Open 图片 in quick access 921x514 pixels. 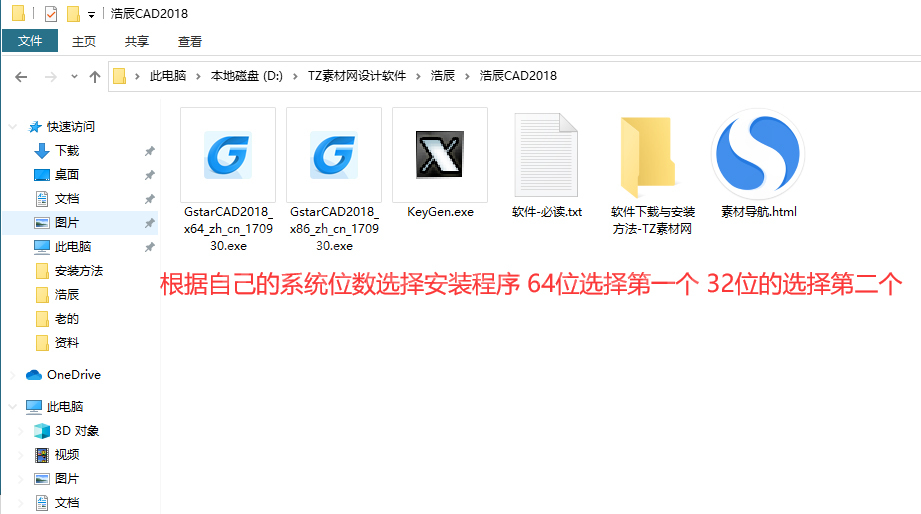point(67,223)
